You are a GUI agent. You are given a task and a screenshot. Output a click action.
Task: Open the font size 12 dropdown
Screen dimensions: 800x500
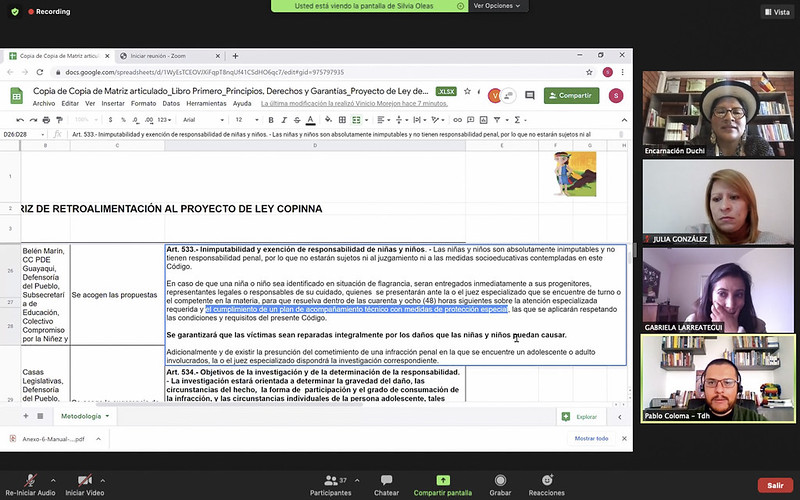246,120
